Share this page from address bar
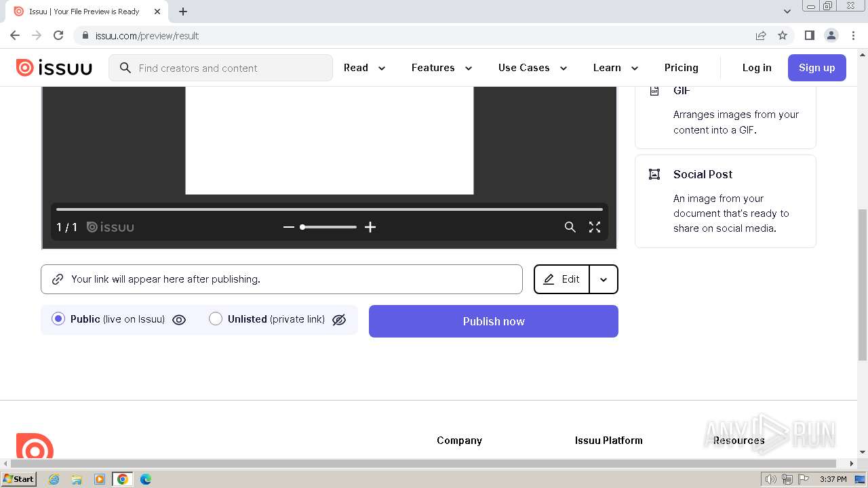Screen dimensions: 868x488 coord(761,35)
